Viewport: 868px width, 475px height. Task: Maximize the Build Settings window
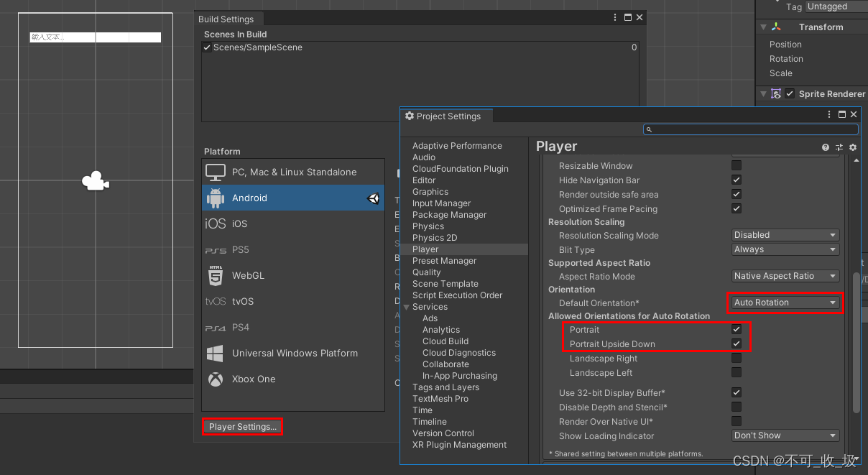point(628,17)
